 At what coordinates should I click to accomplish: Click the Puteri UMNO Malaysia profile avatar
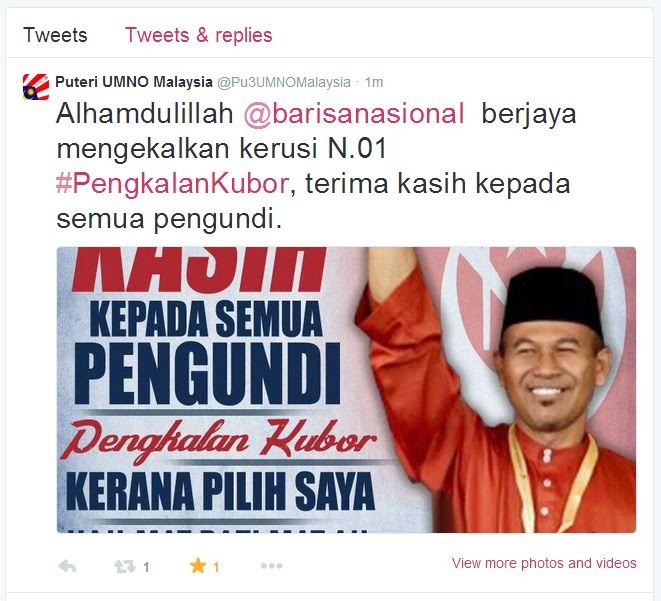pyautogui.click(x=36, y=87)
